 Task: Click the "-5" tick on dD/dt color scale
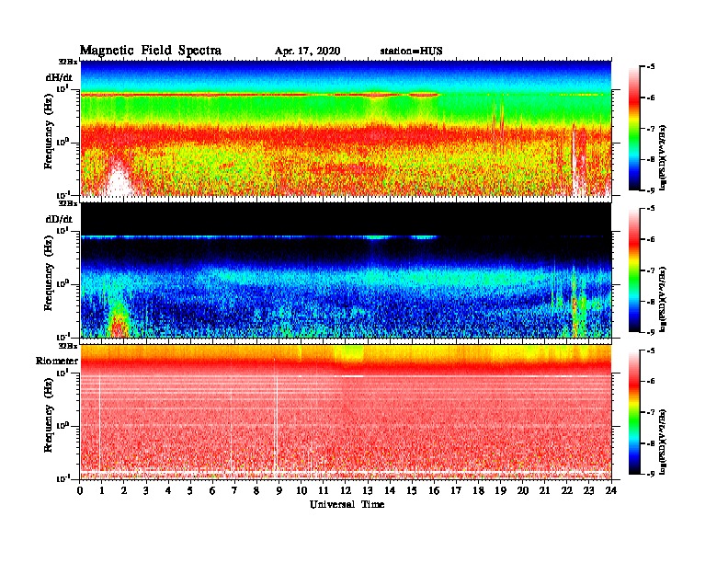point(651,209)
